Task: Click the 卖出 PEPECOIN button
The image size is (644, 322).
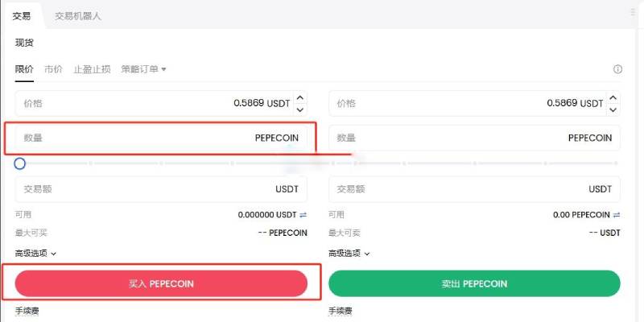Action: (474, 283)
